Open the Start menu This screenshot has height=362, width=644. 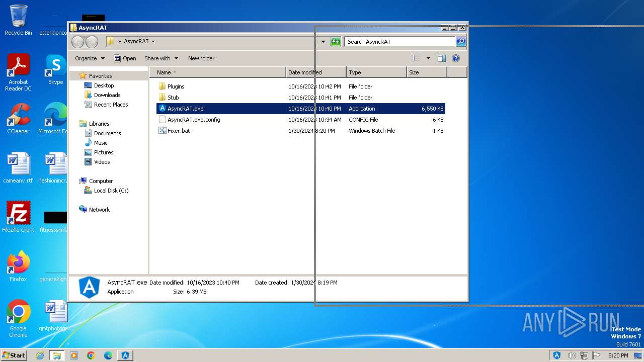(x=14, y=355)
